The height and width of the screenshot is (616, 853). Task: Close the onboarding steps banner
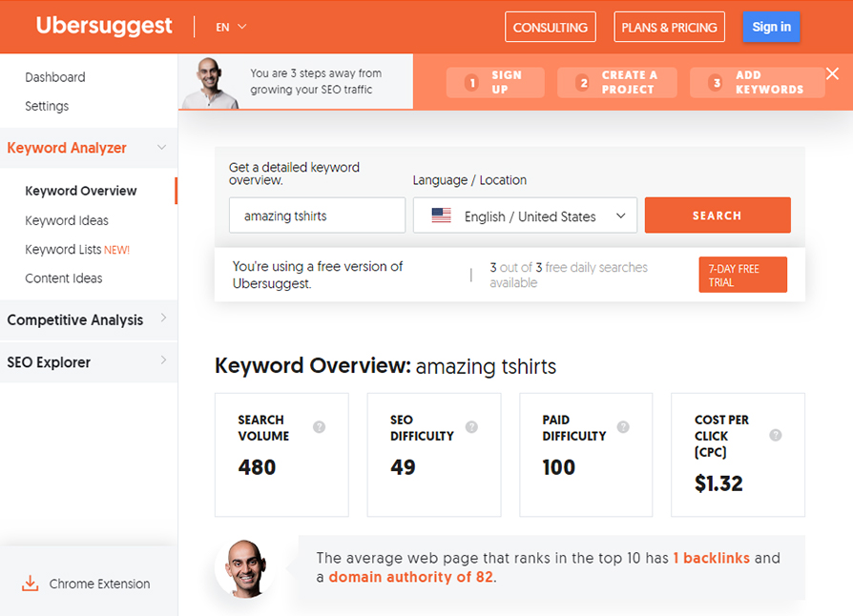tap(832, 74)
